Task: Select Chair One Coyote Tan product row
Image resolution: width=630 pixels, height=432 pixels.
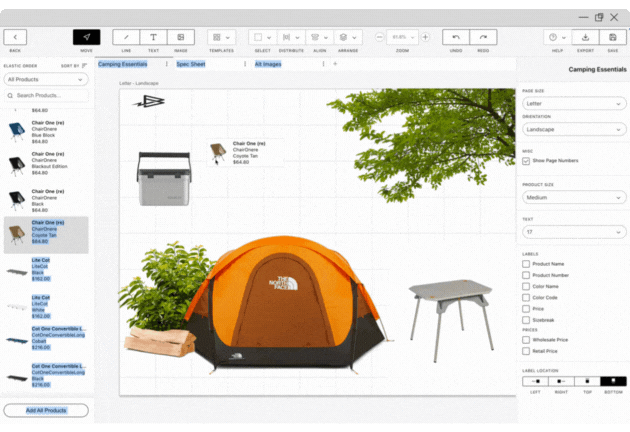Action: click(x=46, y=235)
